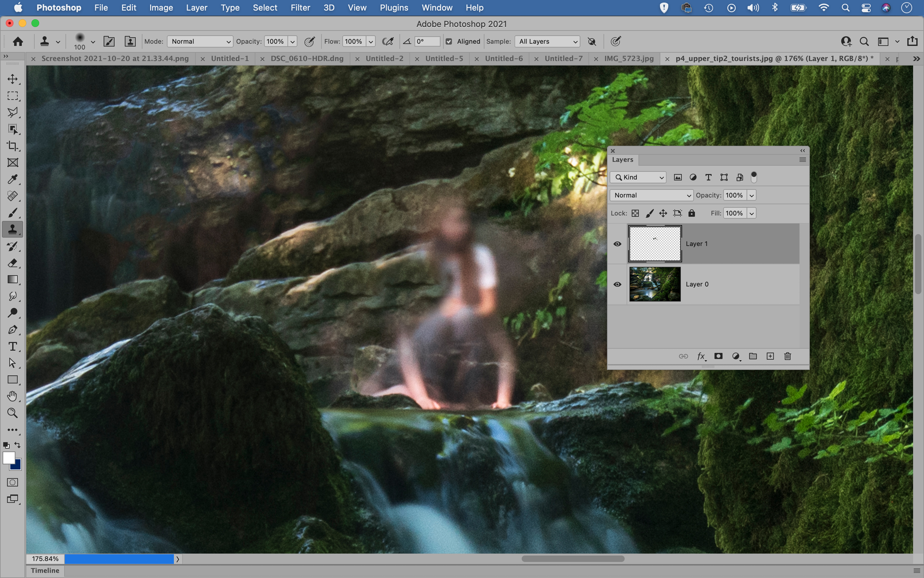Open the brush preset picker arrow
Image resolution: width=924 pixels, height=578 pixels.
[93, 42]
